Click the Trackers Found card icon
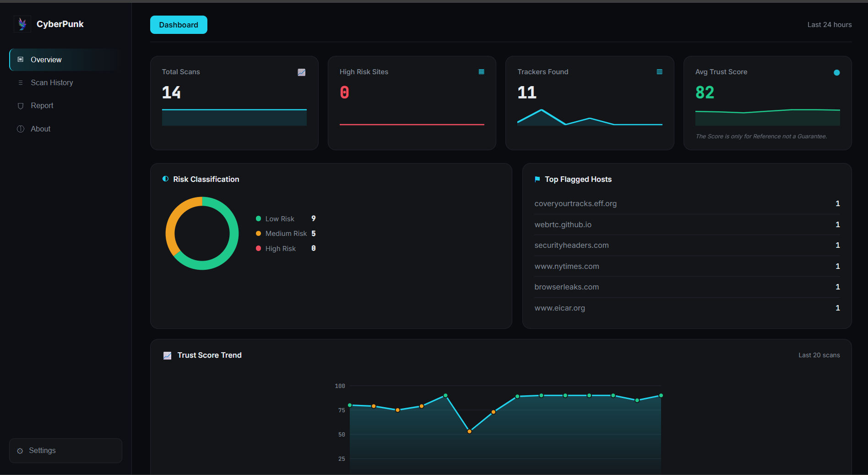The image size is (868, 475). tap(660, 72)
